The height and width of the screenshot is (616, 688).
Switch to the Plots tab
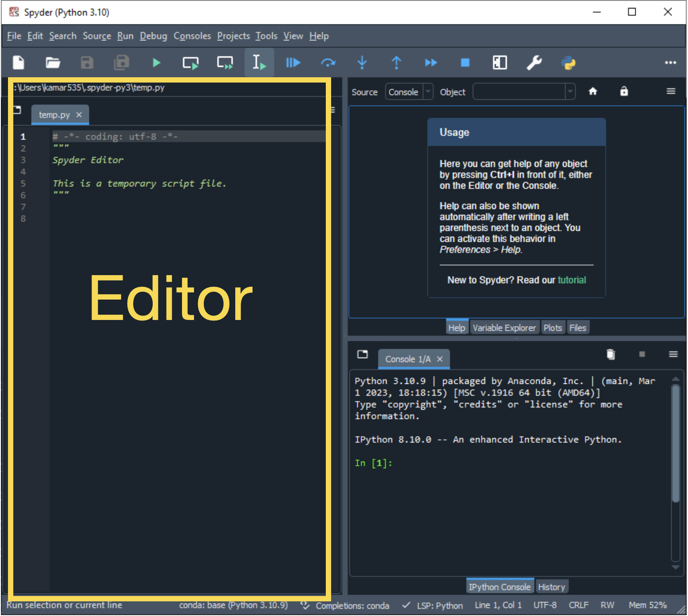pos(553,328)
